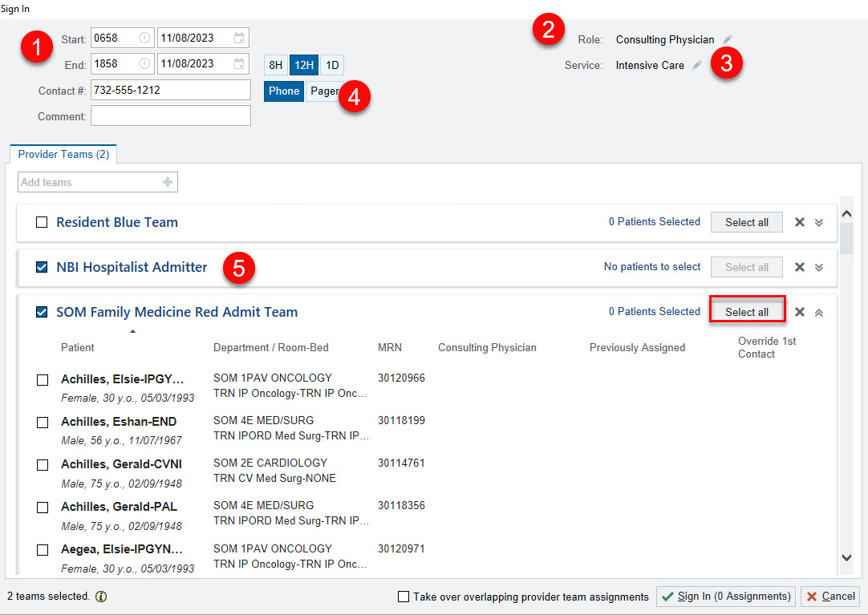Image resolution: width=868 pixels, height=615 pixels.
Task: Uncheck the NBI Hospitalist Admitter team
Action: [x=42, y=266]
